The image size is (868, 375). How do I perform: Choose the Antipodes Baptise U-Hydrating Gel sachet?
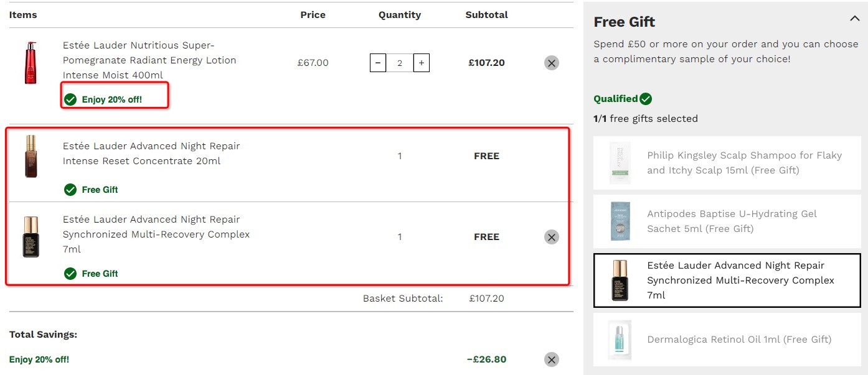click(727, 221)
